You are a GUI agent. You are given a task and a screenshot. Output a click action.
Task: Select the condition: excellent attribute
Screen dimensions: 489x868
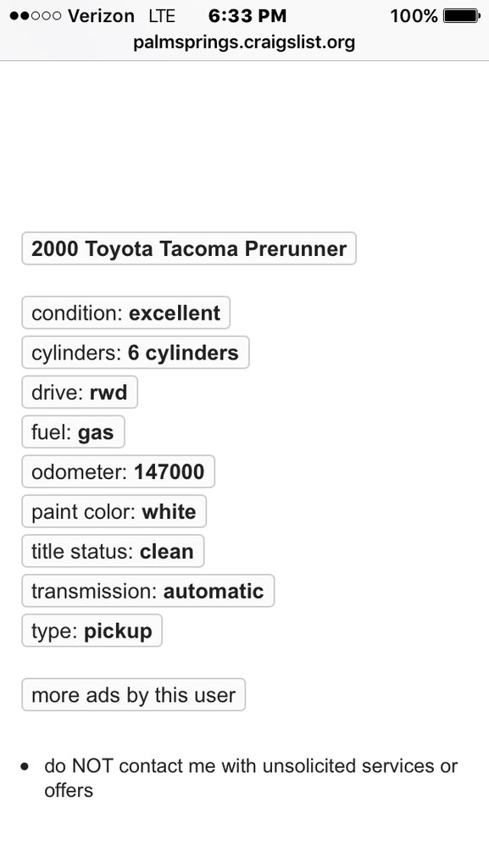pyautogui.click(x=126, y=313)
